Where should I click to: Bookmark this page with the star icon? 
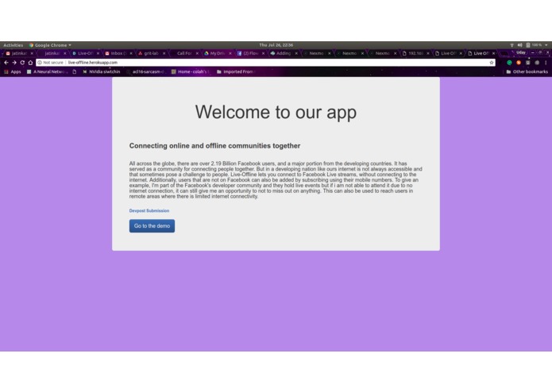coord(492,63)
